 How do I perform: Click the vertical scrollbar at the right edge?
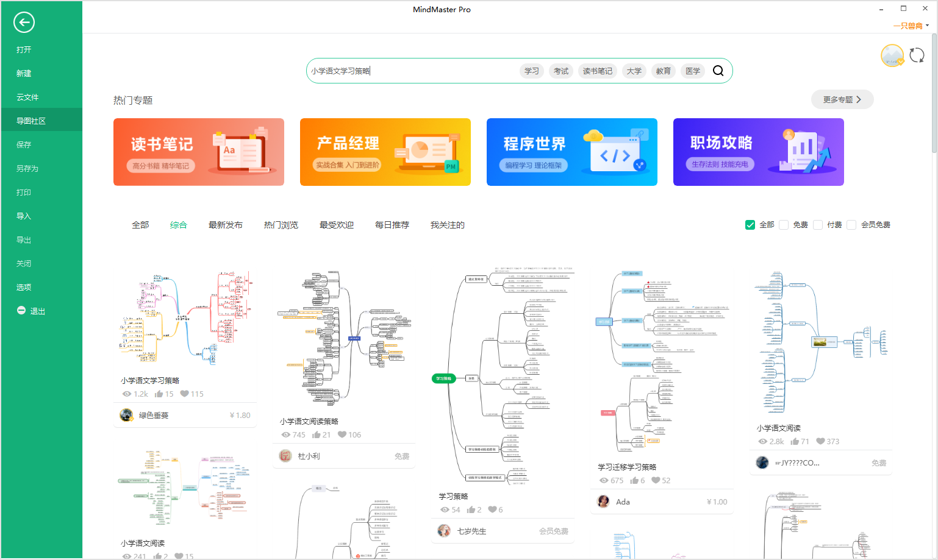[x=934, y=93]
